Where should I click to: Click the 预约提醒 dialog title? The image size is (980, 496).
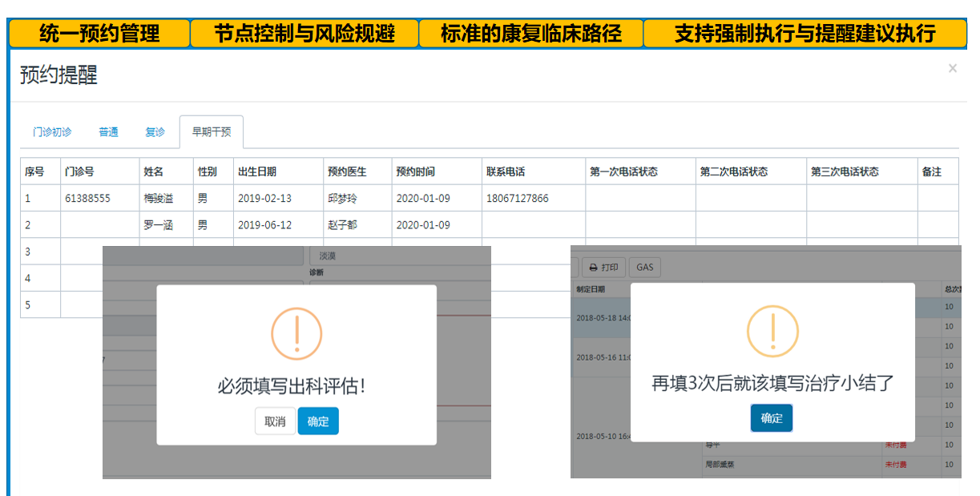[58, 76]
